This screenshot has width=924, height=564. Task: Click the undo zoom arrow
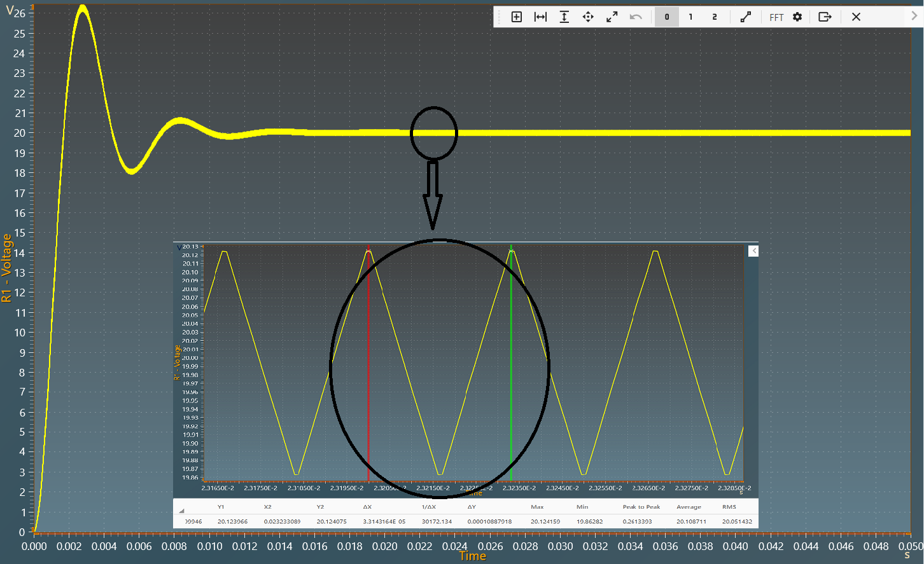point(636,17)
